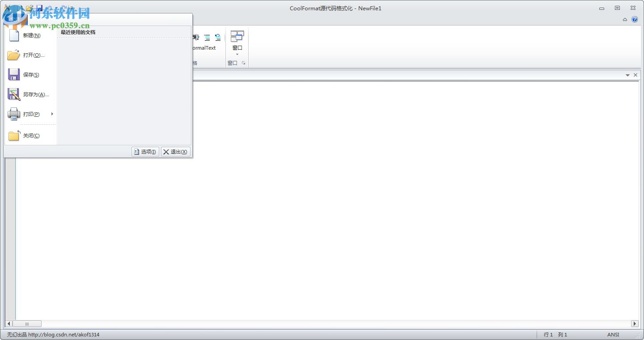Click the 列 1 status bar indicator
Image resolution: width=644 pixels, height=340 pixels.
563,335
